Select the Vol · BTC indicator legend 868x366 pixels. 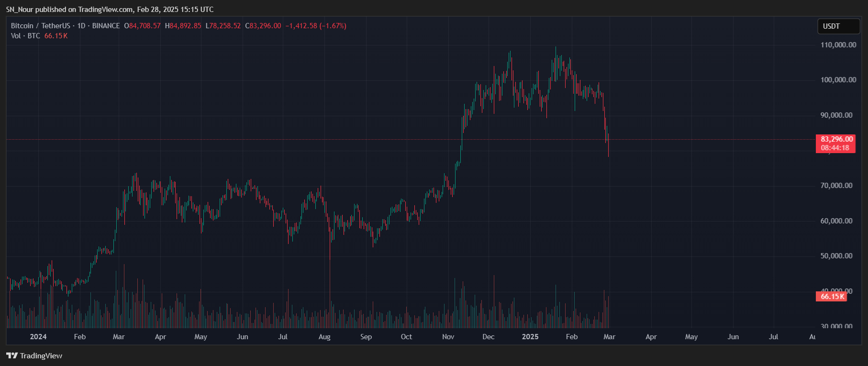pos(25,36)
